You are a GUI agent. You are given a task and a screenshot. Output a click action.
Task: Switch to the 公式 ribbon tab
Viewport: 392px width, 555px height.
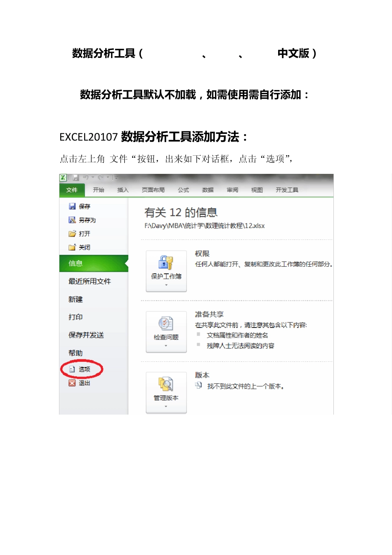(183, 190)
